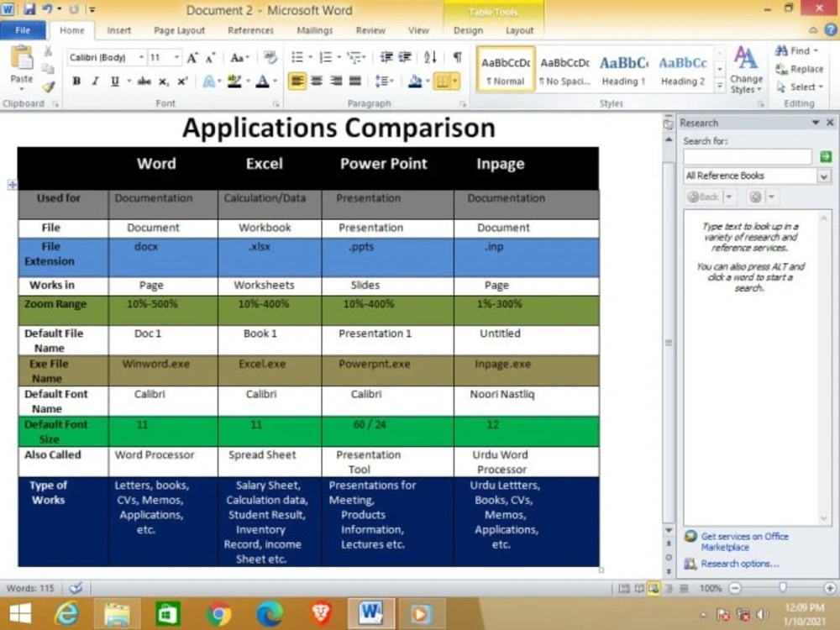Click the font color A swatch
Image resolution: width=840 pixels, height=630 pixels.
point(262,81)
